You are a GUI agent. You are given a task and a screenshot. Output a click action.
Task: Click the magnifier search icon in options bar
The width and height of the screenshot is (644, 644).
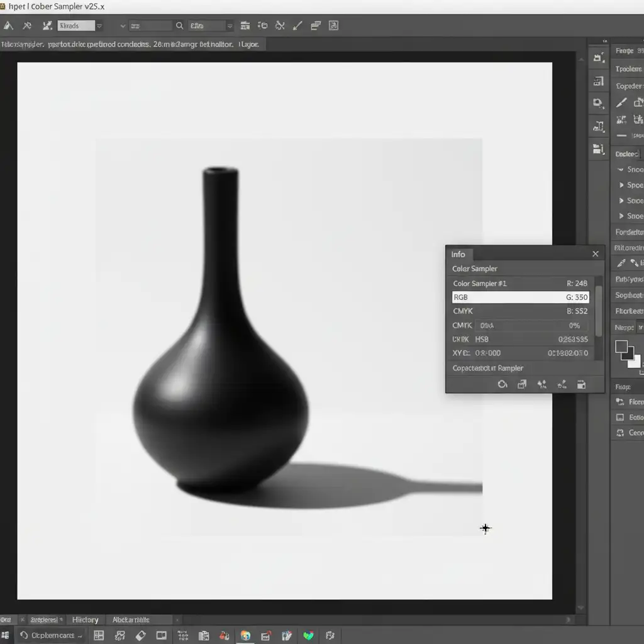pyautogui.click(x=179, y=26)
